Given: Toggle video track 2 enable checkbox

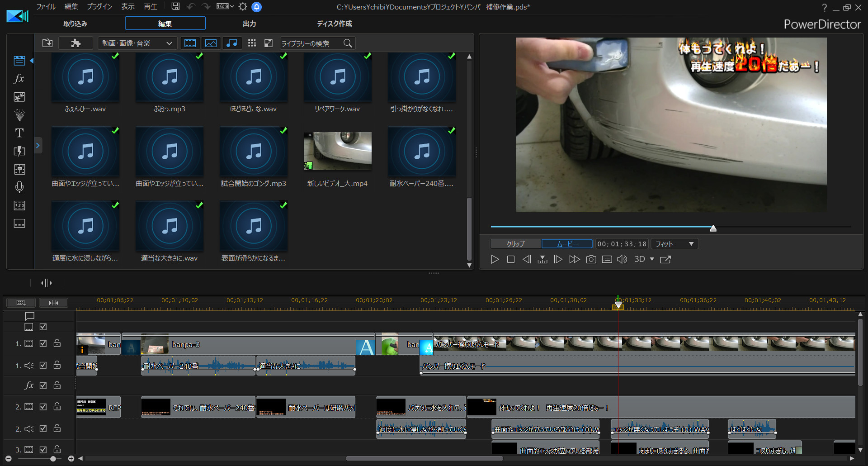Looking at the screenshot, I should point(43,407).
